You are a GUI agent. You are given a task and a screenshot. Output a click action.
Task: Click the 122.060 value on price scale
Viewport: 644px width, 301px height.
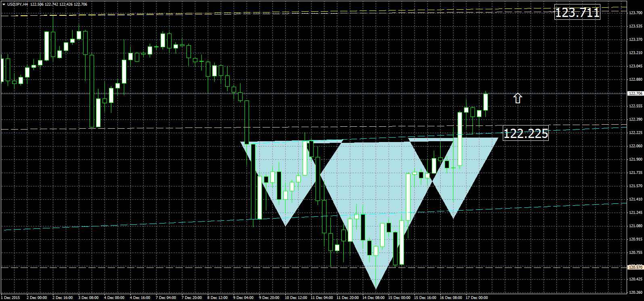635,146
